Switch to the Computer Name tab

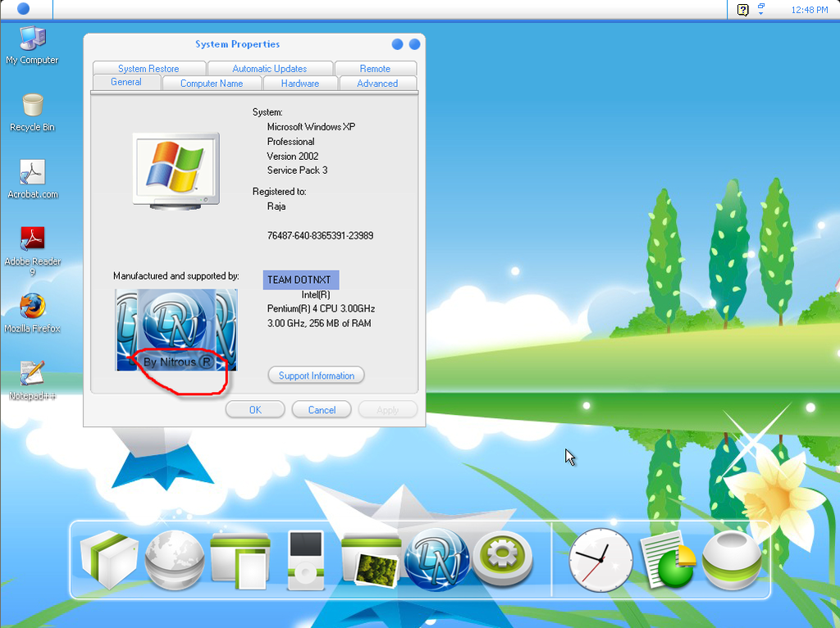click(212, 84)
